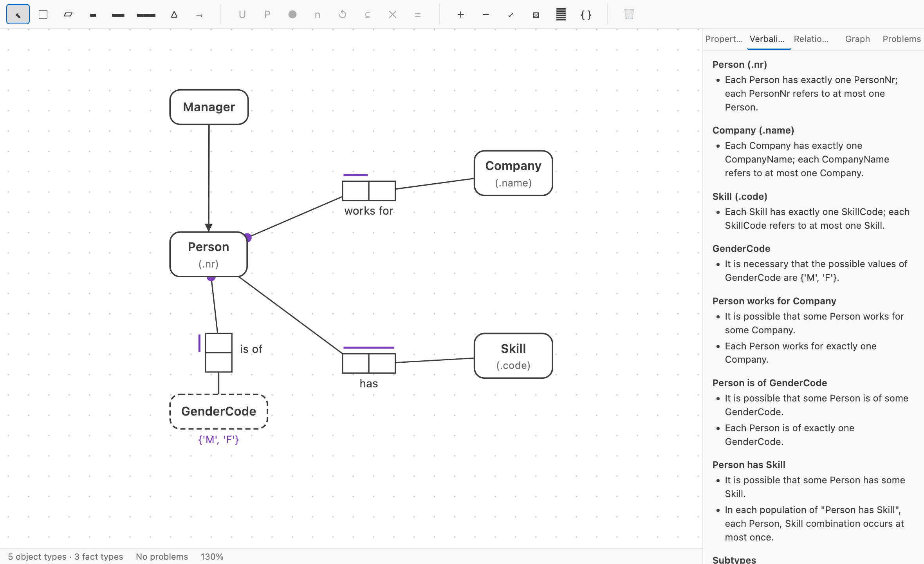The image size is (924, 564).
Task: Apply the U uniqueness constraint
Action: [242, 14]
